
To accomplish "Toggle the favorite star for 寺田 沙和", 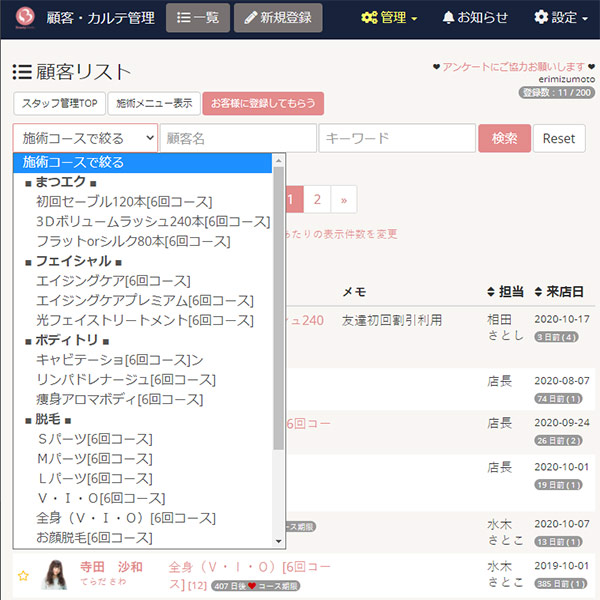I will click(x=23, y=576).
